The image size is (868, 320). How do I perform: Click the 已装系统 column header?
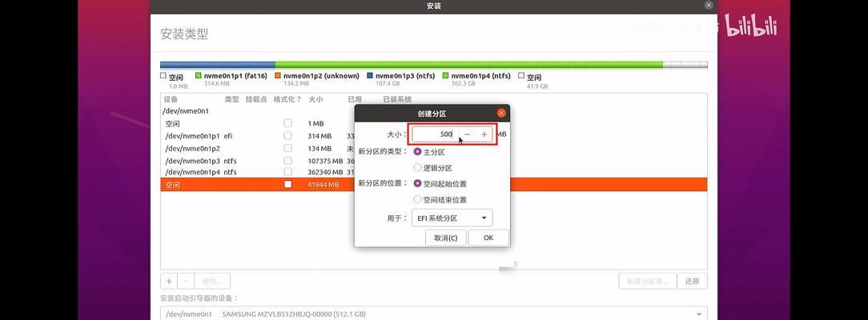point(397,99)
